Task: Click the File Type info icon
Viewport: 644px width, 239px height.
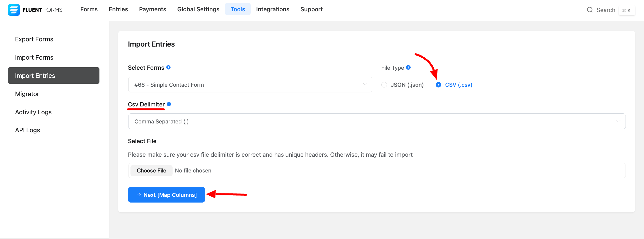Action: coord(408,67)
